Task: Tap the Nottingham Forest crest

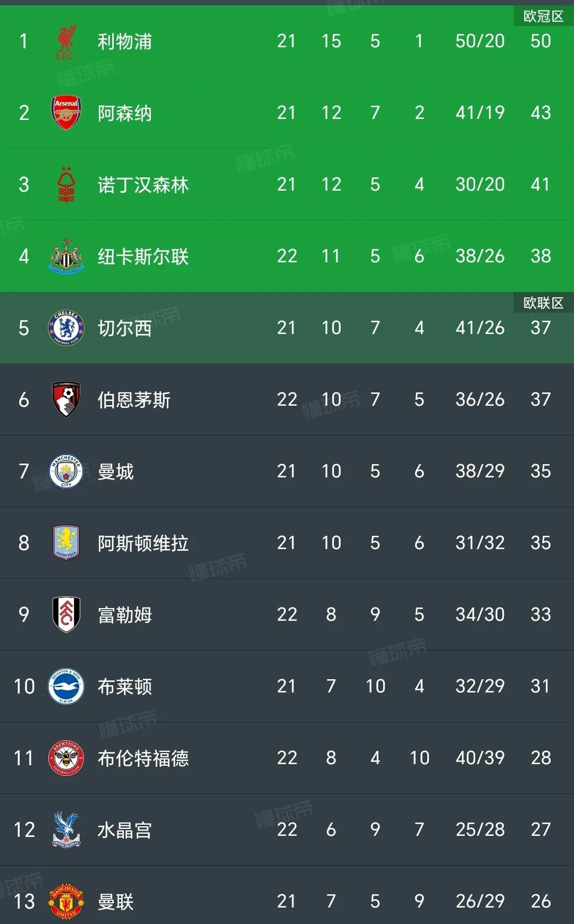Action: click(66, 184)
